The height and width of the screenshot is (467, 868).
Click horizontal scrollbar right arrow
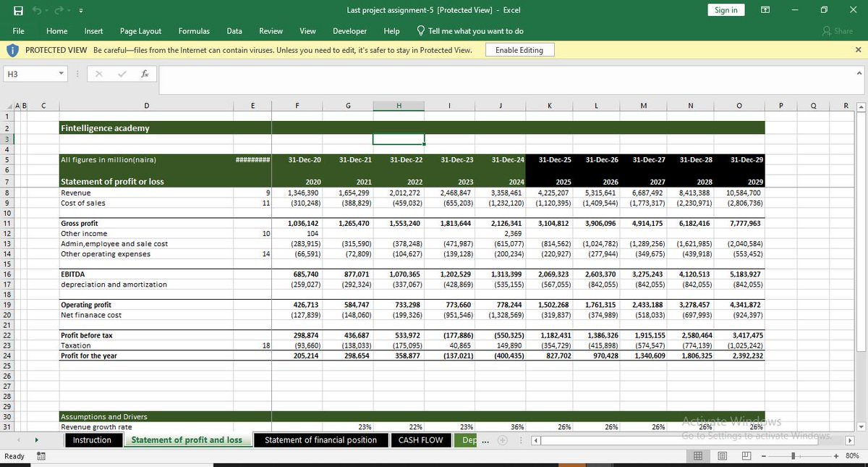tap(849, 440)
